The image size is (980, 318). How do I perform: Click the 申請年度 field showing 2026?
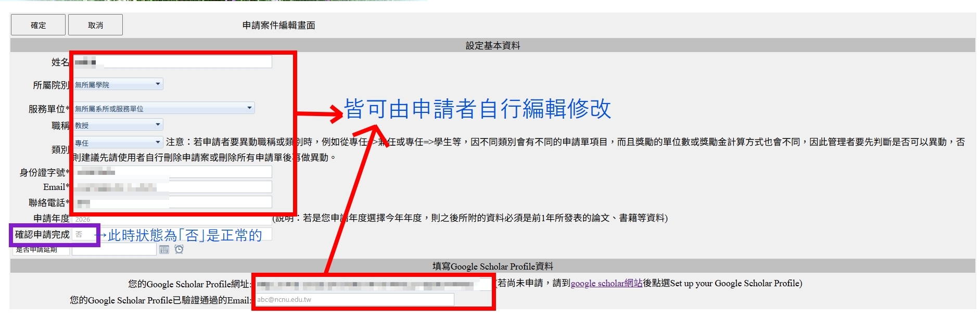(x=172, y=219)
